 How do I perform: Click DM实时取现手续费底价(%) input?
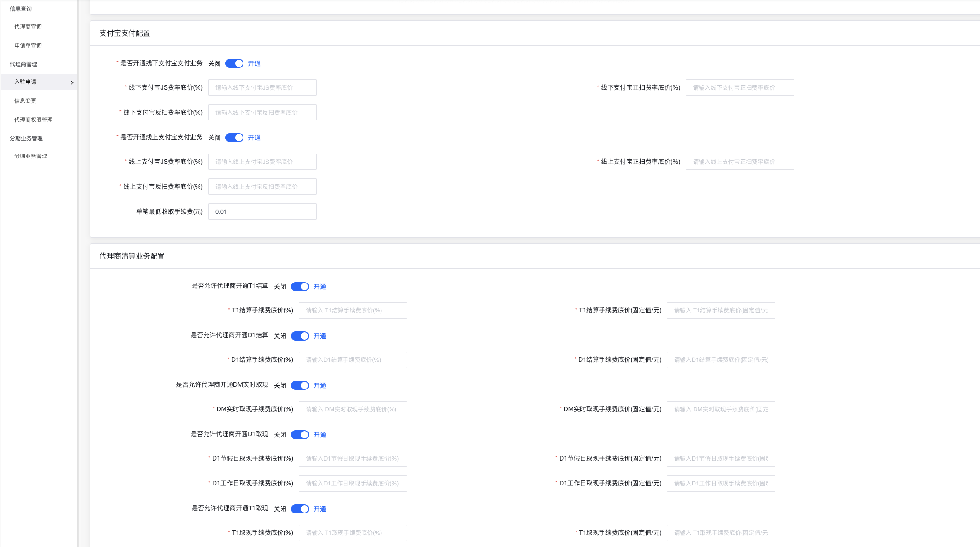(353, 409)
